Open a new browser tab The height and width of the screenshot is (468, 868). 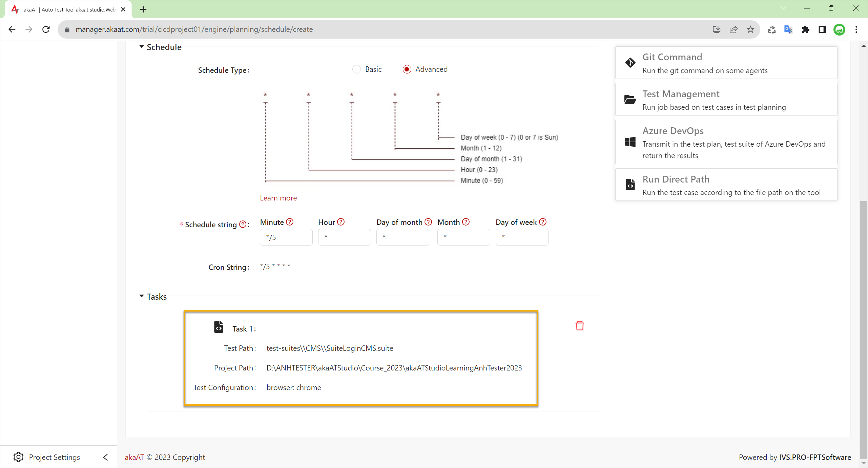coord(143,9)
